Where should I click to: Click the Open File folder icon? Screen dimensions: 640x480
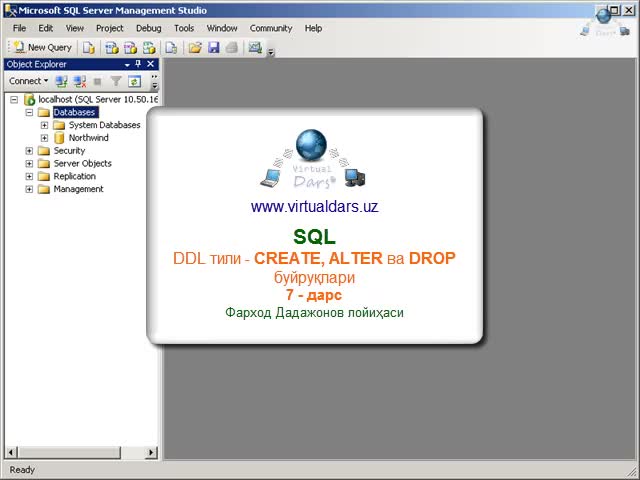coord(196,47)
